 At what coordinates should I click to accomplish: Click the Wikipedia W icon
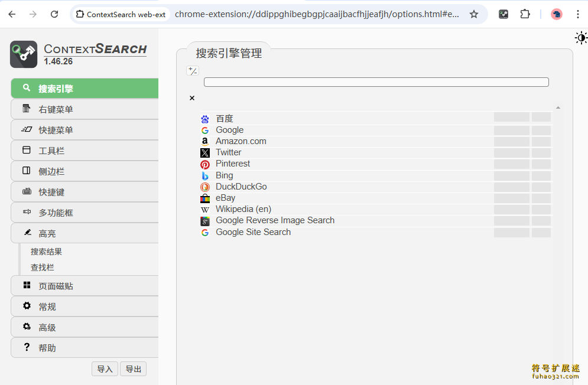[204, 210]
